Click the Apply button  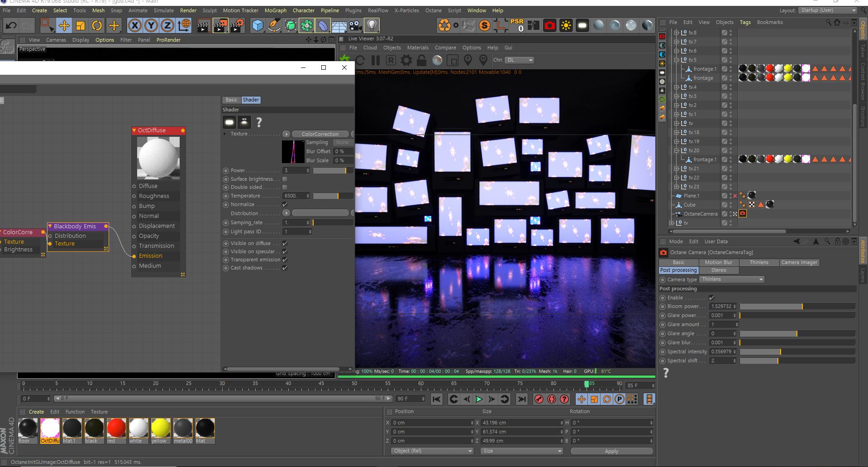pyautogui.click(x=611, y=451)
